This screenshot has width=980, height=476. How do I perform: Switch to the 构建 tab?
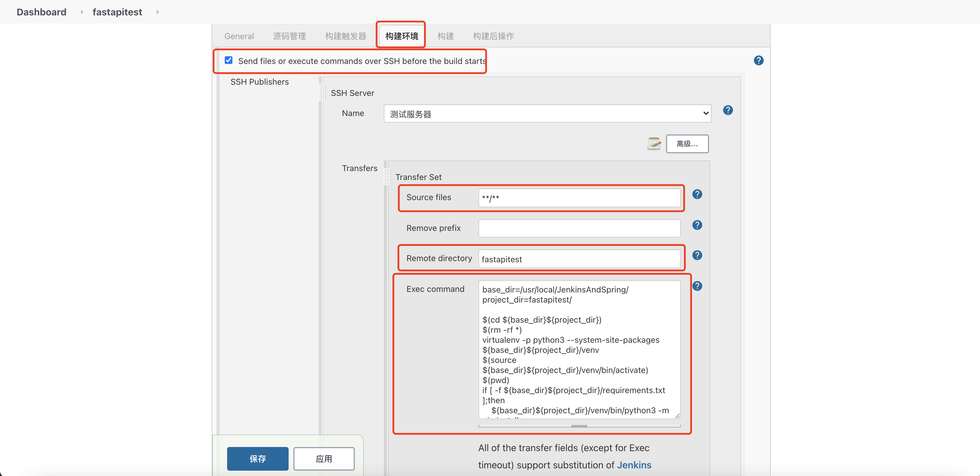(x=445, y=36)
